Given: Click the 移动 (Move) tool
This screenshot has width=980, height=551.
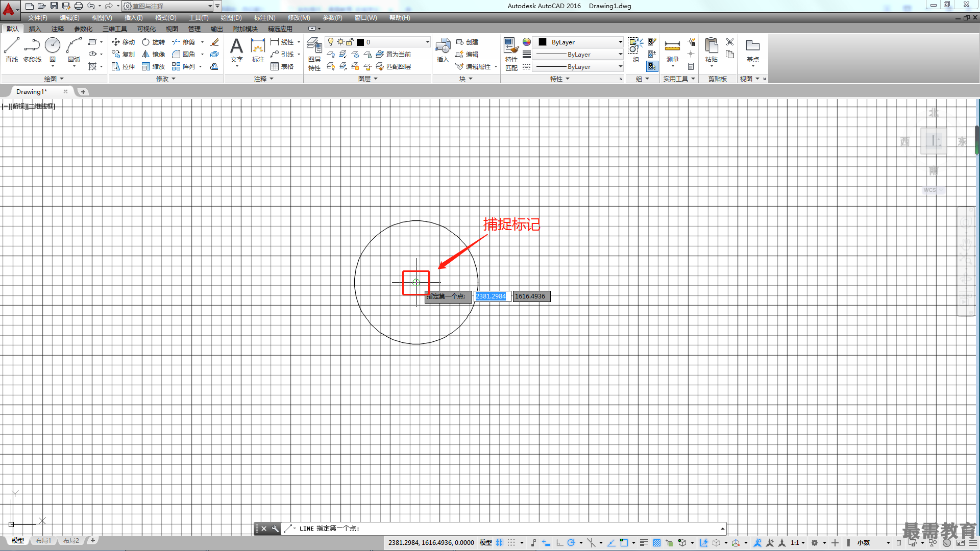Looking at the screenshot, I should tap(123, 42).
